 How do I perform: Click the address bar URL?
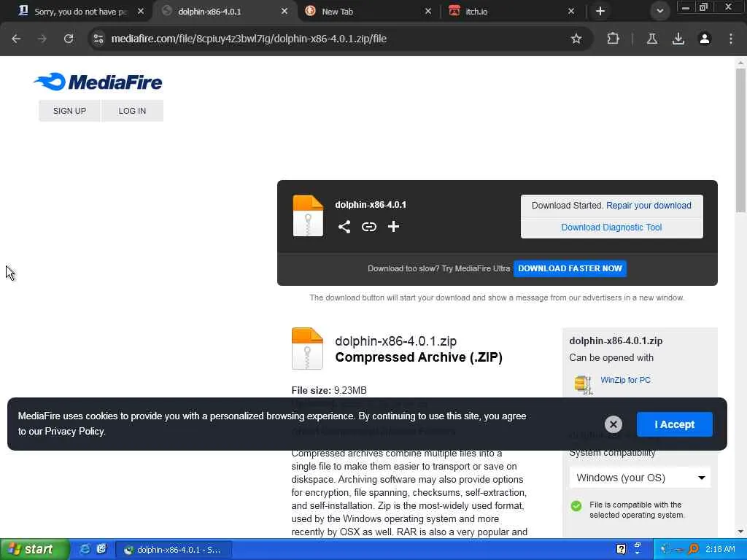click(249, 39)
